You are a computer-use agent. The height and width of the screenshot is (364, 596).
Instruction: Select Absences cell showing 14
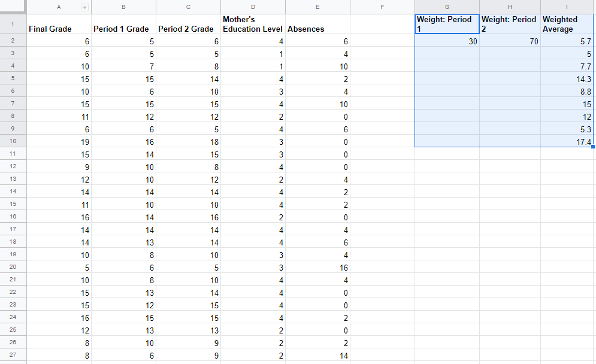317,354
